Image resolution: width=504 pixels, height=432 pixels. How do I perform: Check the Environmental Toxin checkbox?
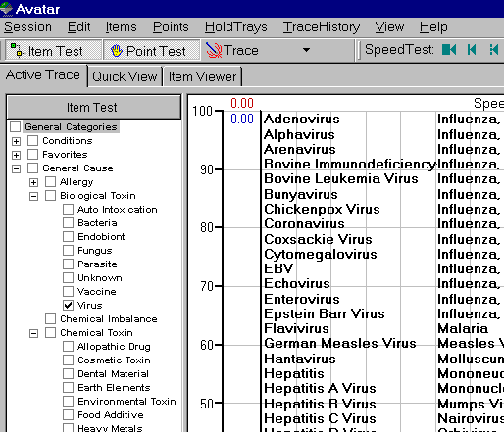pos(68,401)
